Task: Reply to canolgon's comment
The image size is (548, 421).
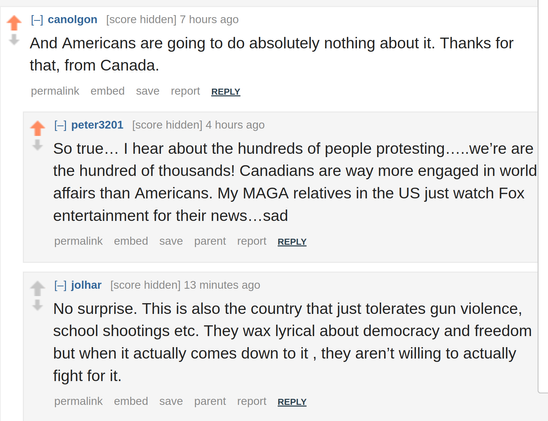Action: (226, 92)
